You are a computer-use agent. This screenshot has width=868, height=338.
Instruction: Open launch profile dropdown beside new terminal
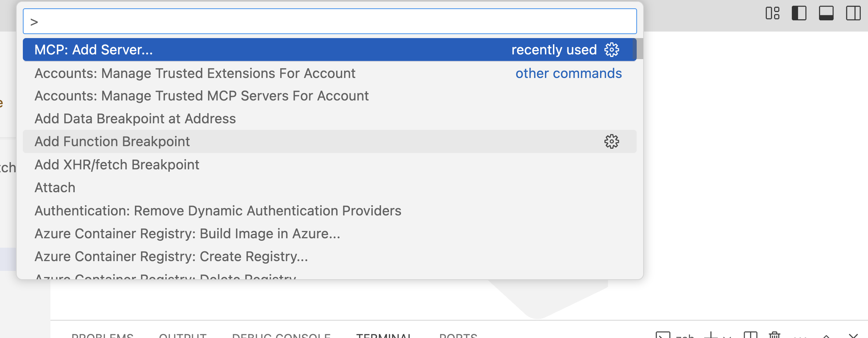coord(727,337)
